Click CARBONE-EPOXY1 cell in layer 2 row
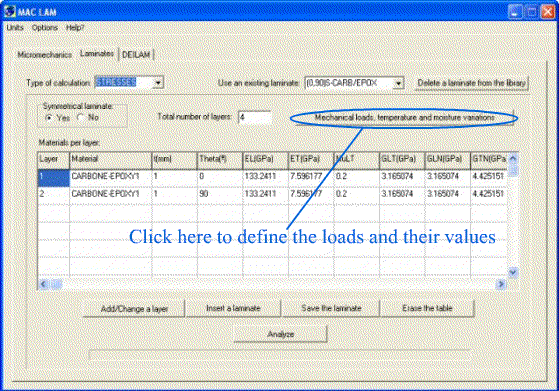 click(111, 196)
